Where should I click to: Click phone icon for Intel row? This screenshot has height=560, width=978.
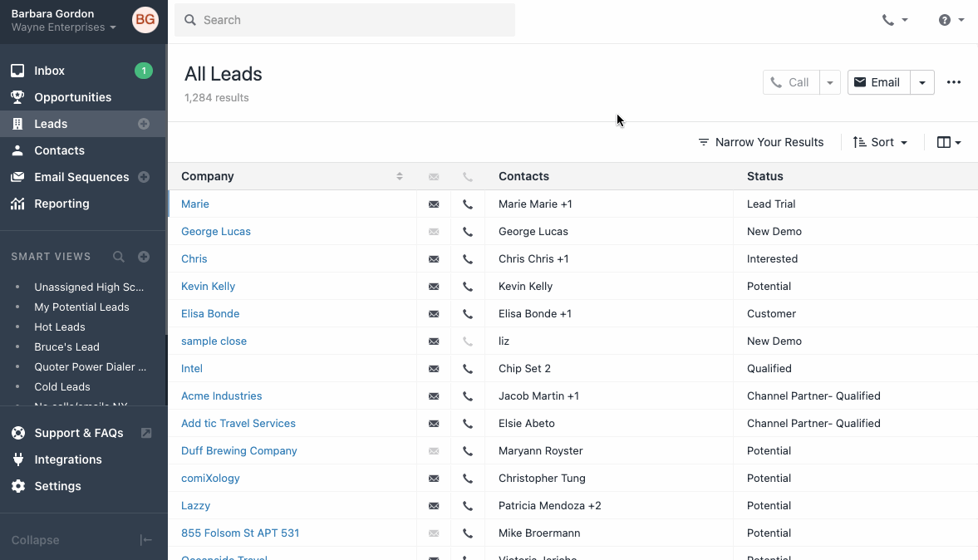468,369
